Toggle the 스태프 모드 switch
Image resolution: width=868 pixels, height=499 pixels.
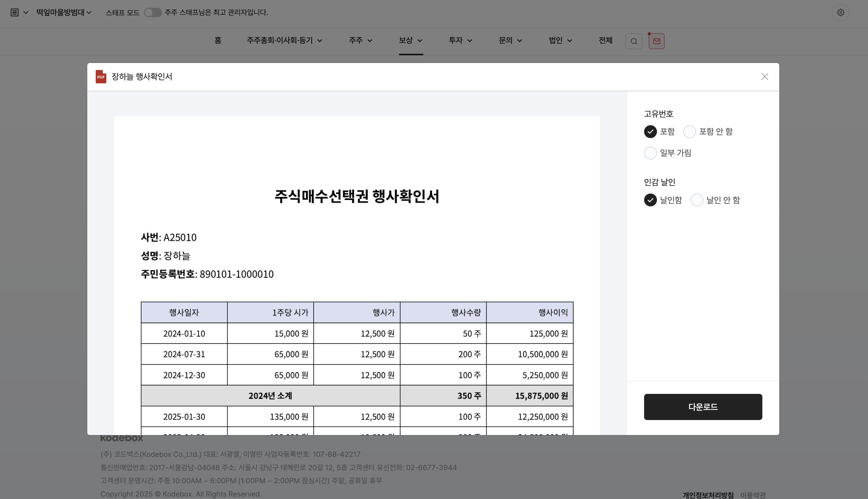(153, 13)
